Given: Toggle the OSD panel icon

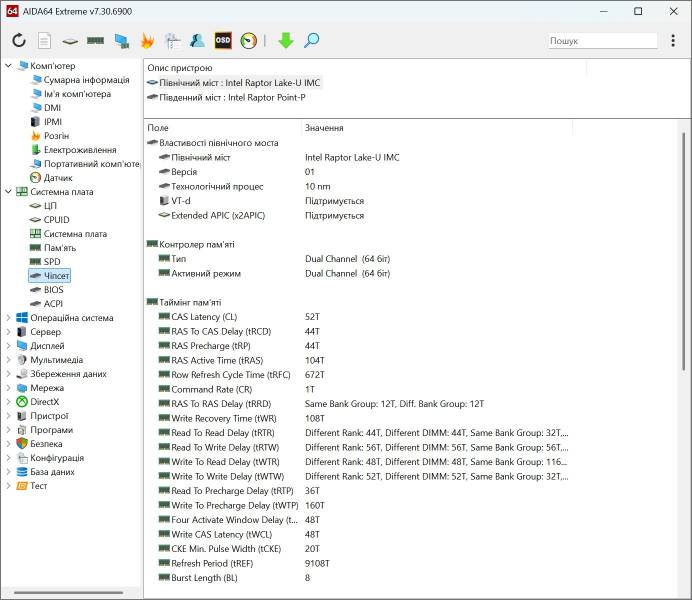Looking at the screenshot, I should click(x=223, y=41).
